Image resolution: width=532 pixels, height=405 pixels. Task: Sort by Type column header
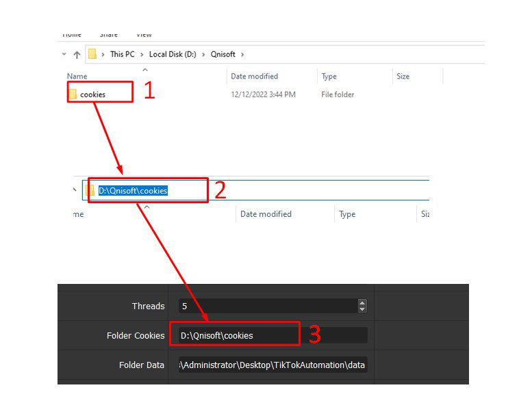[x=329, y=76]
